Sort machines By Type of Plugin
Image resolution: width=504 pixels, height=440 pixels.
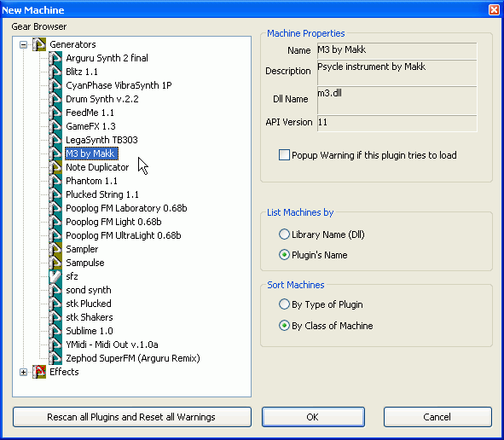tap(284, 304)
